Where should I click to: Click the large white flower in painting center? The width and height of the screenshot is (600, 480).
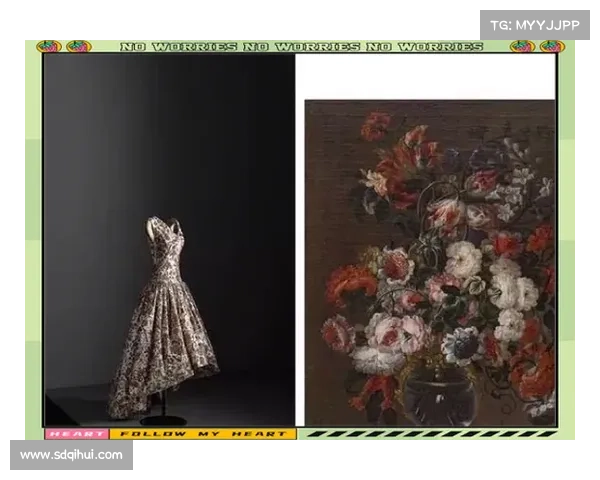[x=463, y=259]
